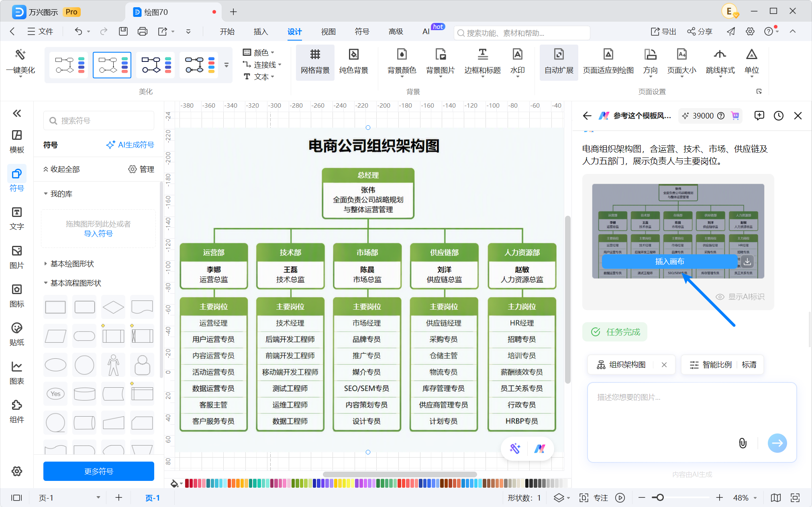Toggle the grid background (网格背景) option
The height and width of the screenshot is (507, 812).
click(x=315, y=62)
